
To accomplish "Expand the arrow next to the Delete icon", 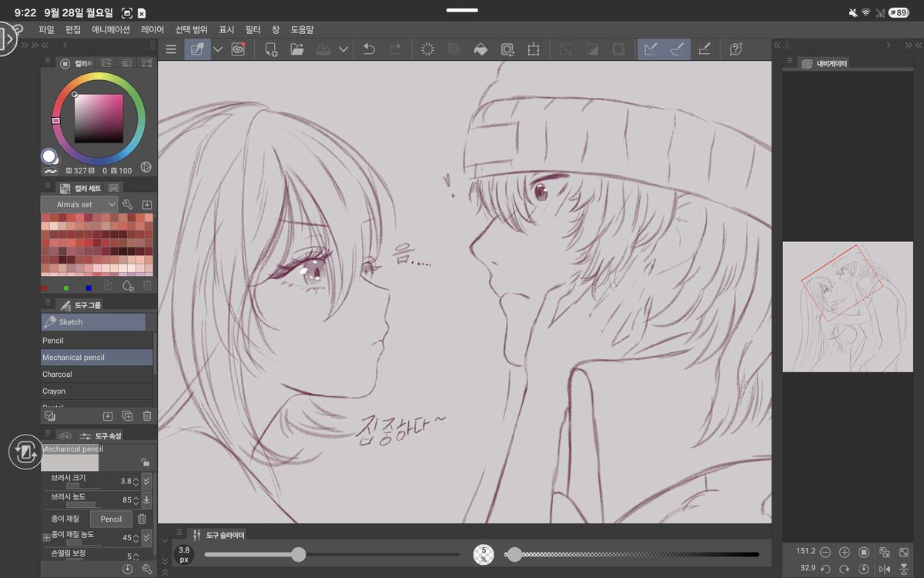I will (x=343, y=49).
